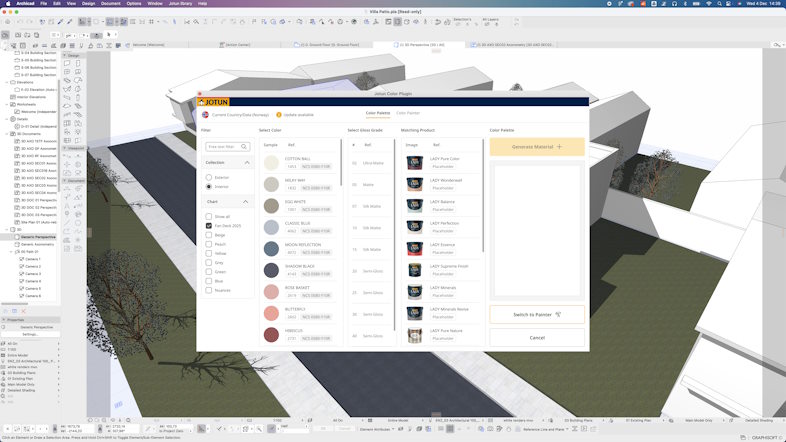This screenshot has width=786, height=442.
Task: Collapse the Chart filter section
Action: click(246, 201)
